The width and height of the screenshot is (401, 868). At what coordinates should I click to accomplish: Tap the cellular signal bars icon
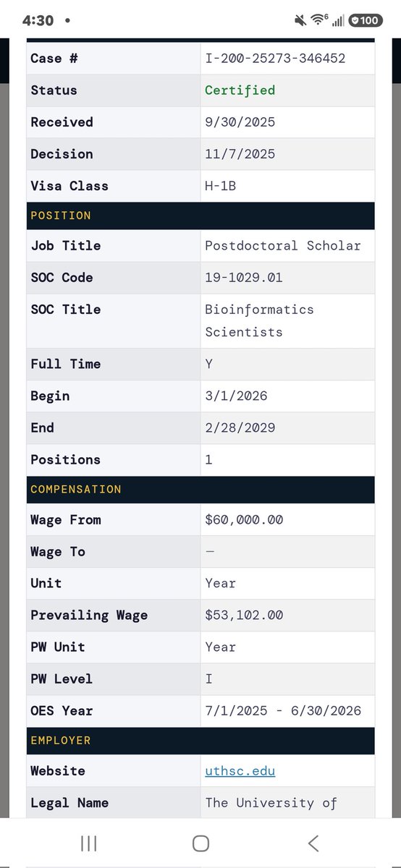point(338,20)
